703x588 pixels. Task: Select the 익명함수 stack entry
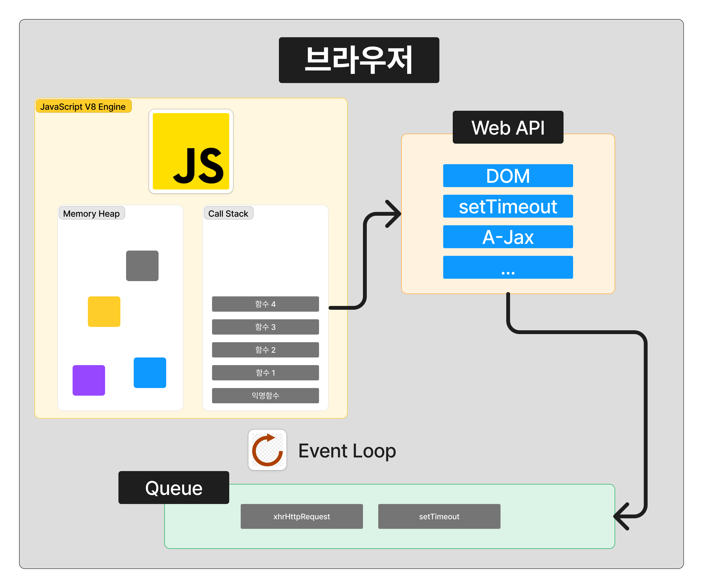266,396
